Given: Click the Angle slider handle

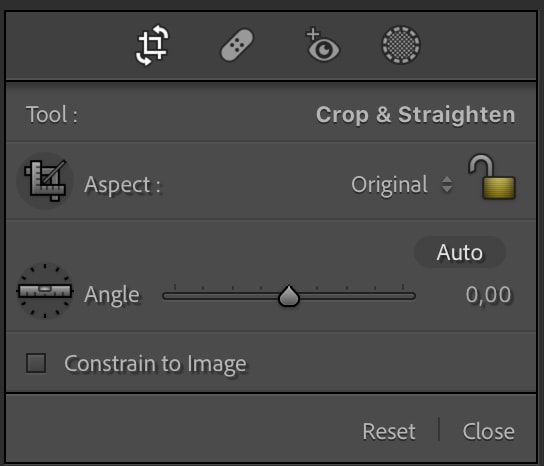Looking at the screenshot, I should 289,296.
